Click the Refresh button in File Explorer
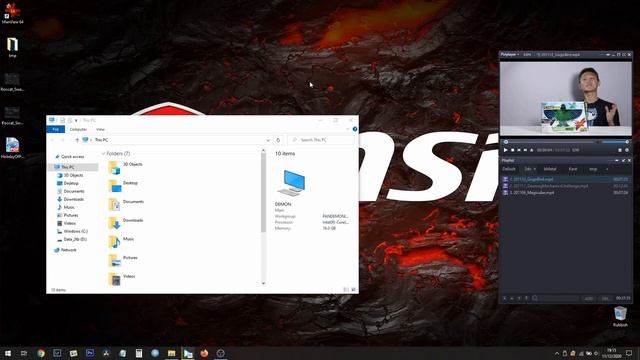This screenshot has height=360, width=640. tap(278, 140)
